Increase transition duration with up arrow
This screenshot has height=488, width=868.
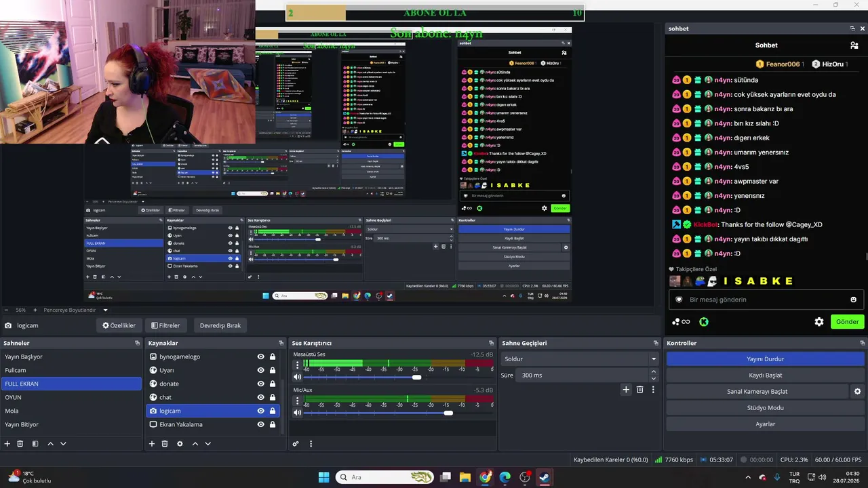point(654,371)
